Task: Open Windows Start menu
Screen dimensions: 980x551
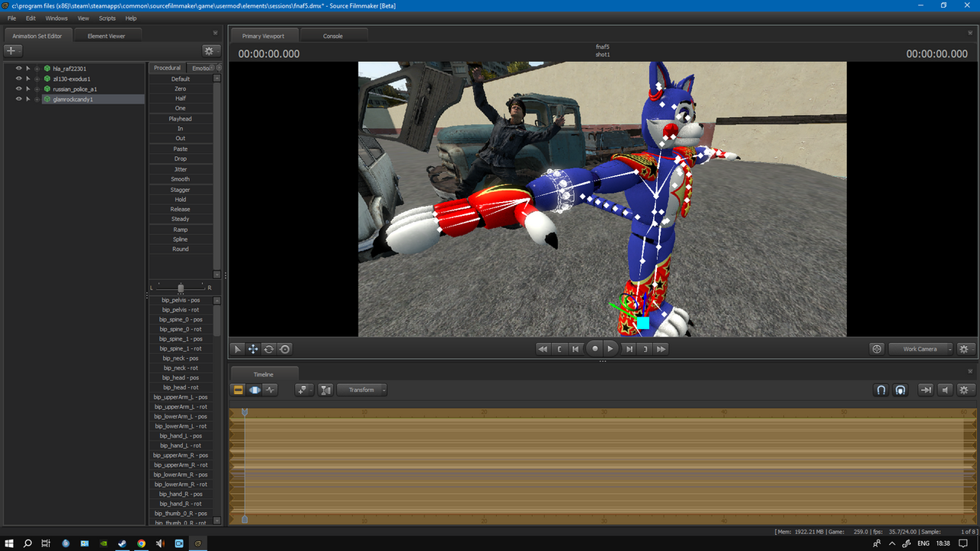Action: pos(9,543)
